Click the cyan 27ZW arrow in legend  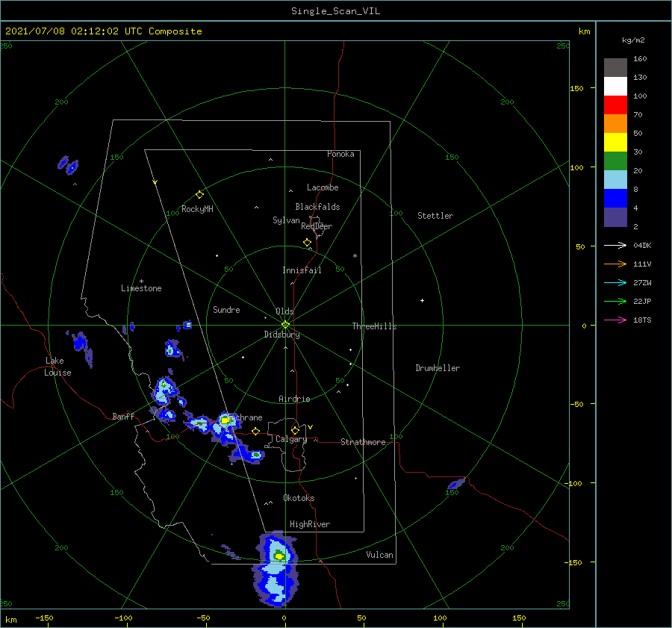coord(615,282)
